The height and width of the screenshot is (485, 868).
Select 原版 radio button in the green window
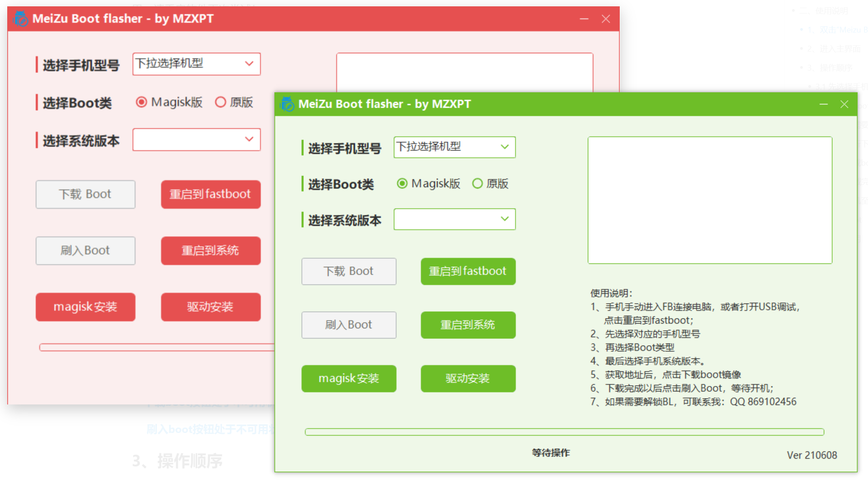490,184
